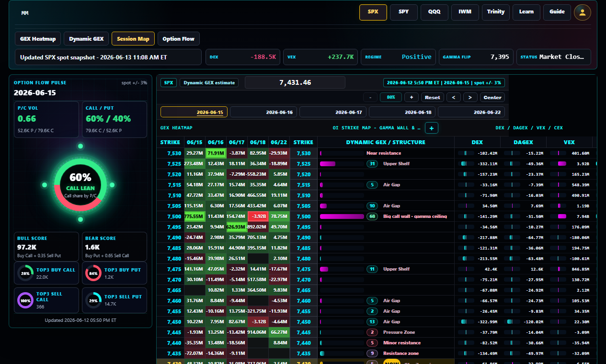606x364 pixels.
Task: Click the 68 badge on the Big call wall row
Action: pyautogui.click(x=372, y=216)
